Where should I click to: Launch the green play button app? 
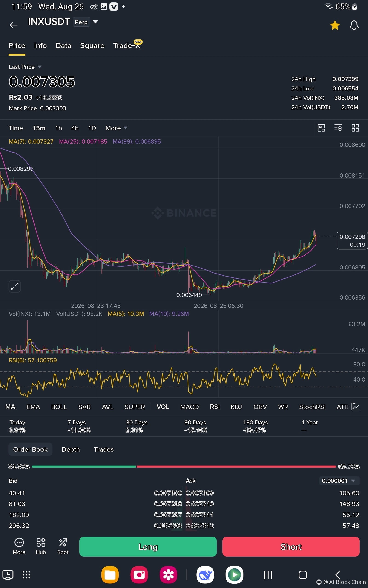pyautogui.click(x=234, y=575)
